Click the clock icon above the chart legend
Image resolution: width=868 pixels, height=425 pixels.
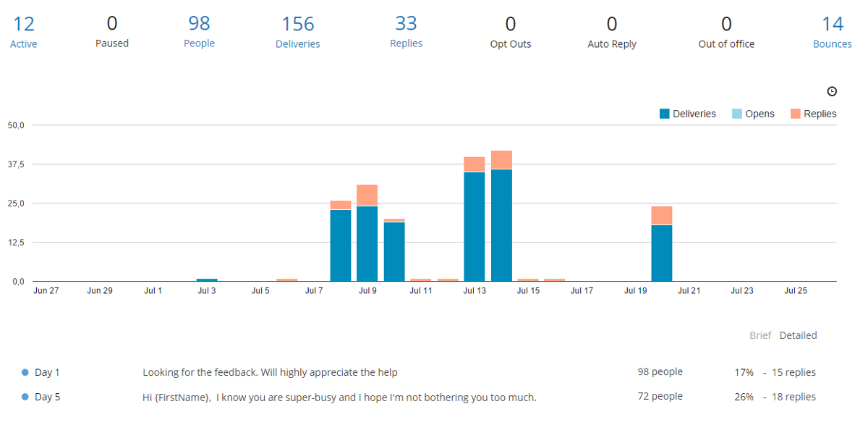point(832,91)
